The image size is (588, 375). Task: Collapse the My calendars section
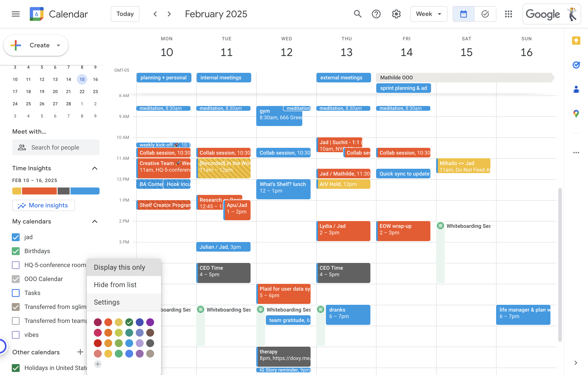point(95,221)
